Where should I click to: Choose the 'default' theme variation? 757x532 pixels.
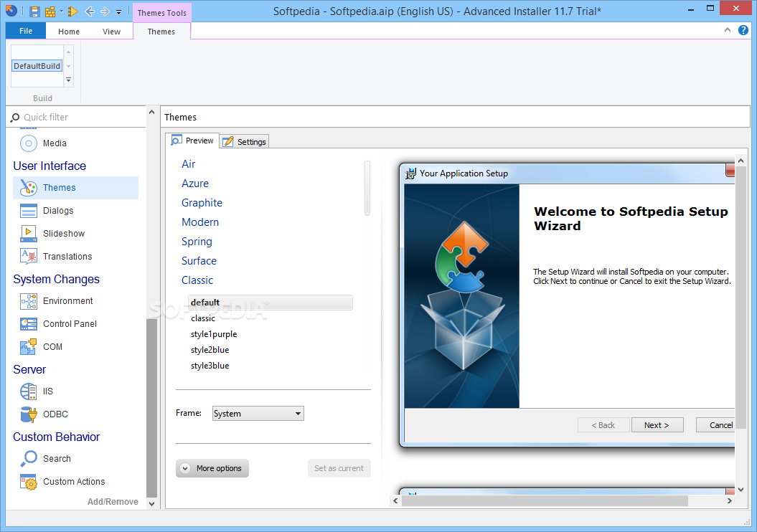(271, 303)
